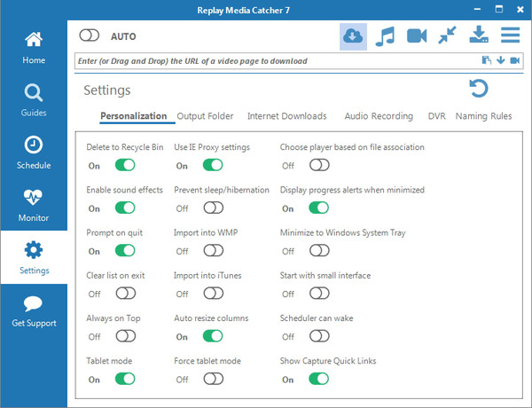Go to Guides in the sidebar
The height and width of the screenshot is (408, 532).
(34, 100)
